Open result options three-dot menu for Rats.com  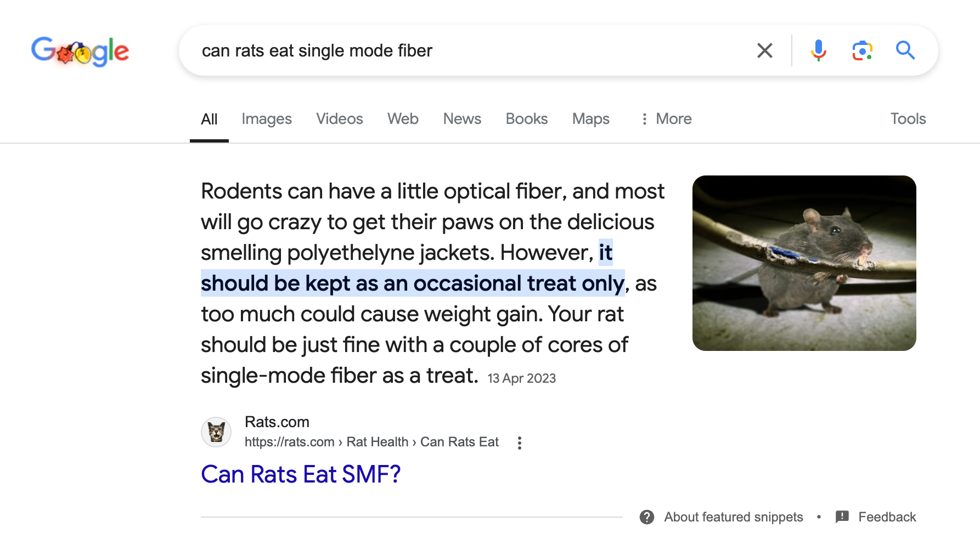coord(520,443)
